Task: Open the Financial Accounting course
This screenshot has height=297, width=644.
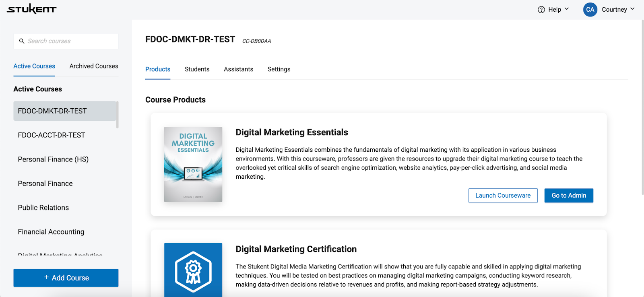Action: 51,232
